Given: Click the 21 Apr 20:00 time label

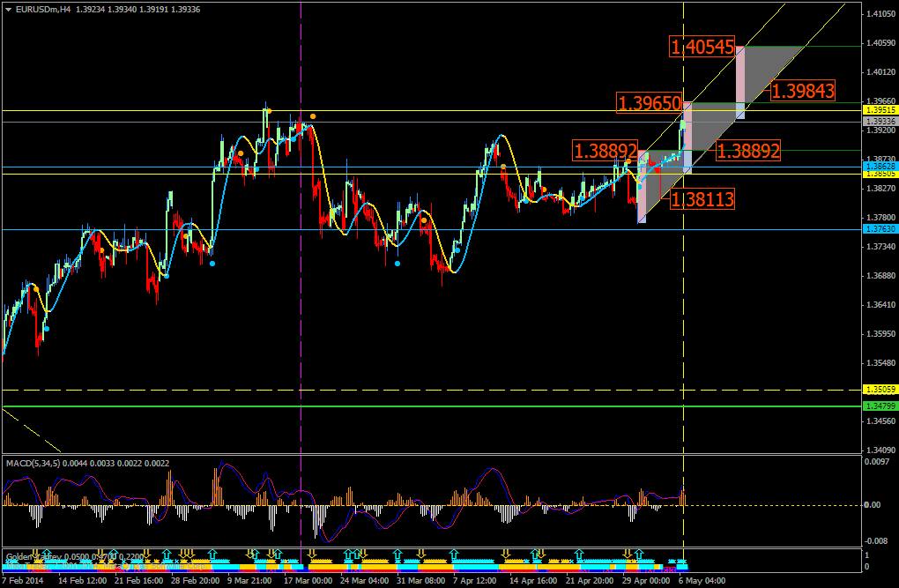Looking at the screenshot, I should pyautogui.click(x=591, y=581).
